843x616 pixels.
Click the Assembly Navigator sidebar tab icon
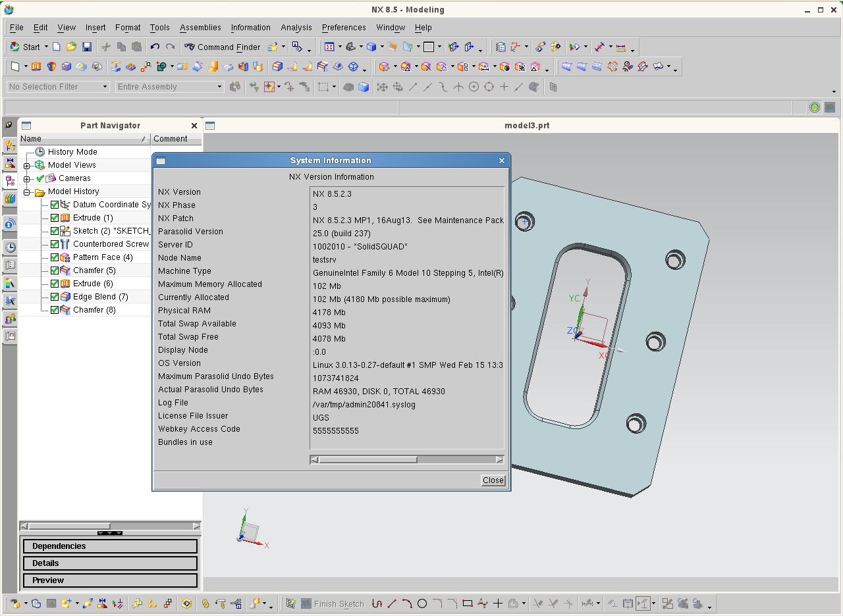point(10,145)
